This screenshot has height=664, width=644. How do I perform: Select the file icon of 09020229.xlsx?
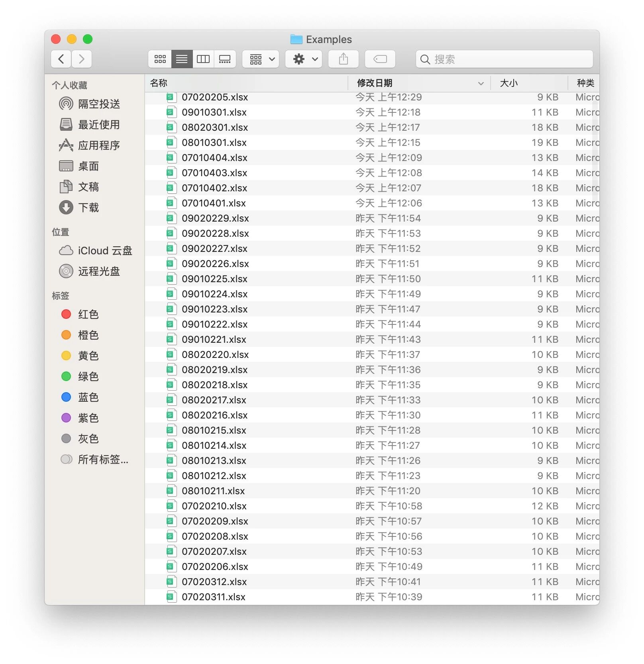(171, 218)
